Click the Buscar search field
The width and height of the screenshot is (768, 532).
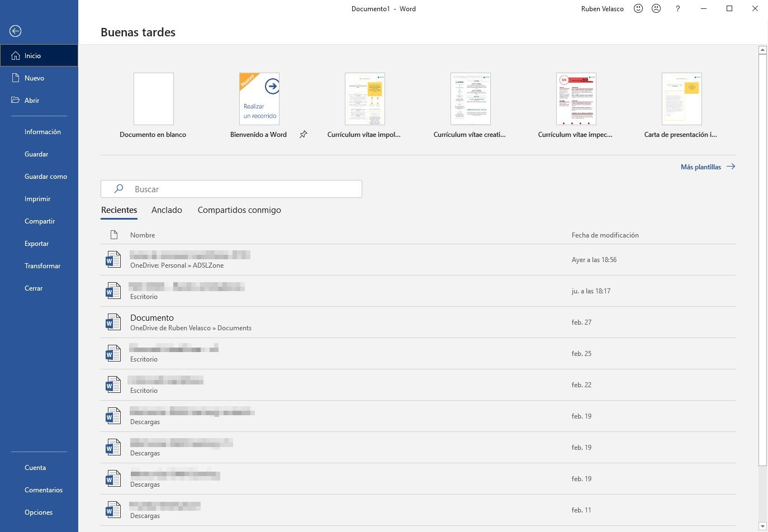[x=231, y=189]
